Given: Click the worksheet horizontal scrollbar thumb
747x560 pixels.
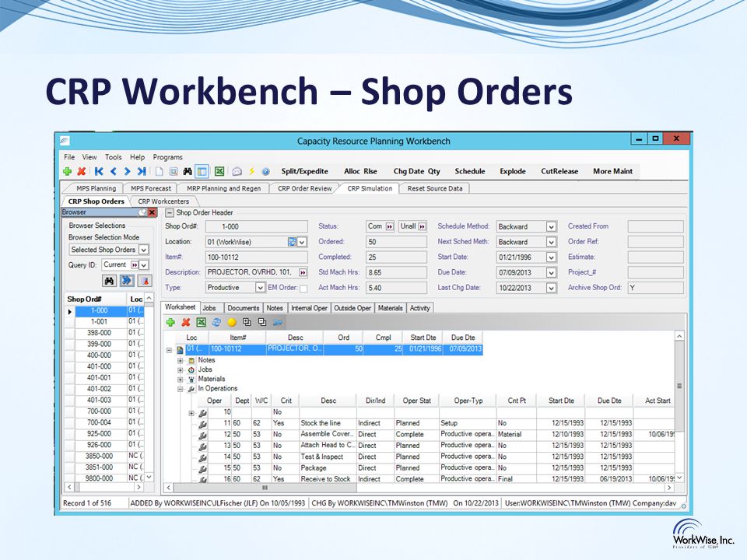Looking at the screenshot, I should tap(265, 488).
